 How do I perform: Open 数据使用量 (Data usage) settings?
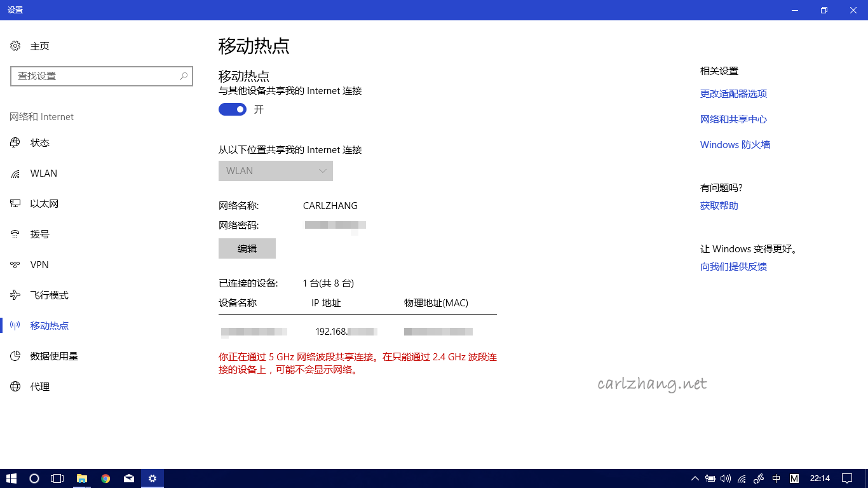point(54,356)
